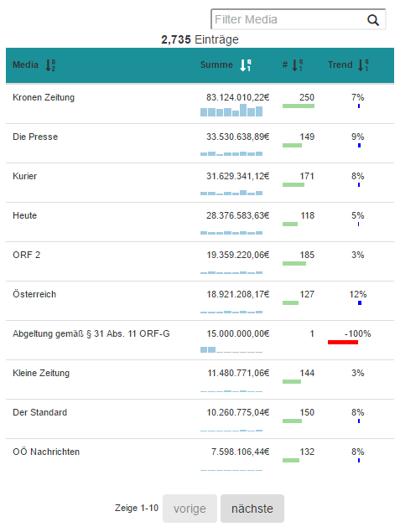This screenshot has height=532, width=400.
Task: Click count 118 in Heute row
Action: [307, 215]
